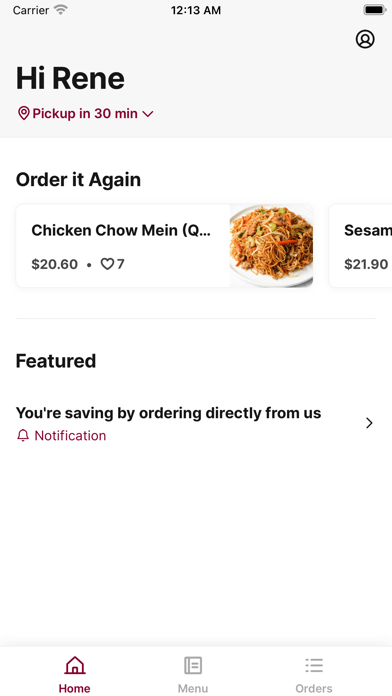Tap the chow mein noodle photo
392x696 pixels.
(x=271, y=246)
